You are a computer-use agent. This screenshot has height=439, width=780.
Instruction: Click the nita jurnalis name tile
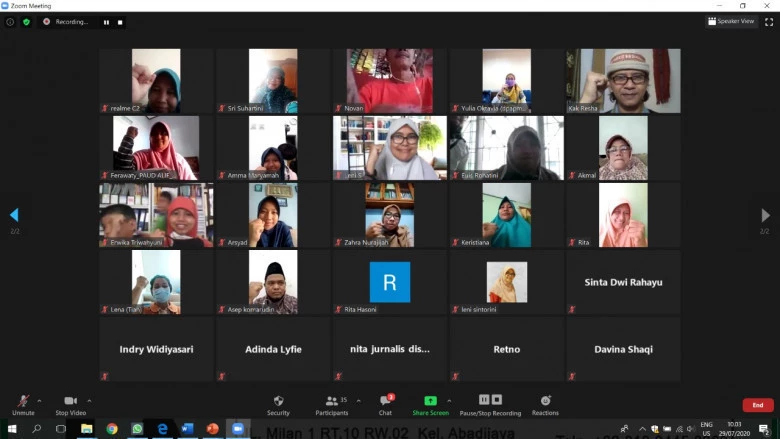[390, 349]
